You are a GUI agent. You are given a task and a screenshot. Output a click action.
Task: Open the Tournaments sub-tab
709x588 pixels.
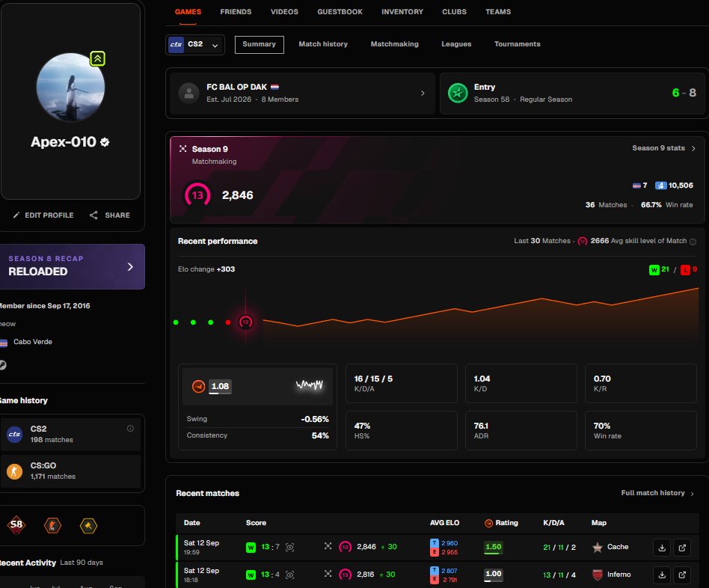pos(517,44)
